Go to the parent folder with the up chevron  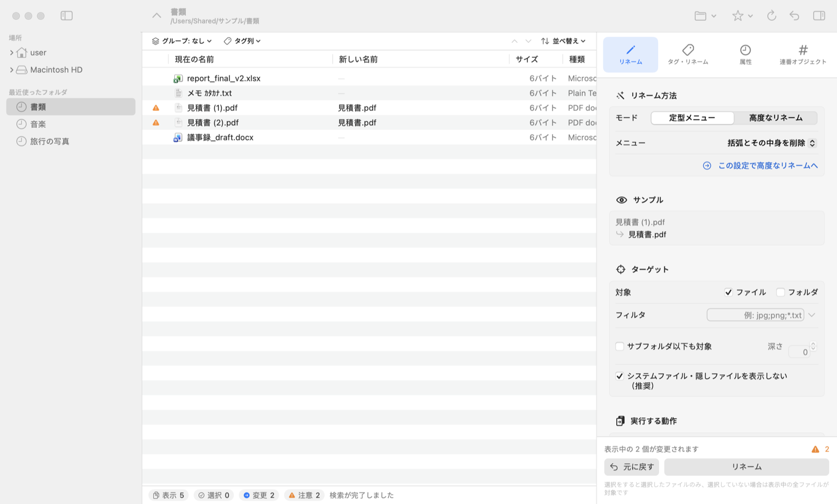[x=156, y=16]
